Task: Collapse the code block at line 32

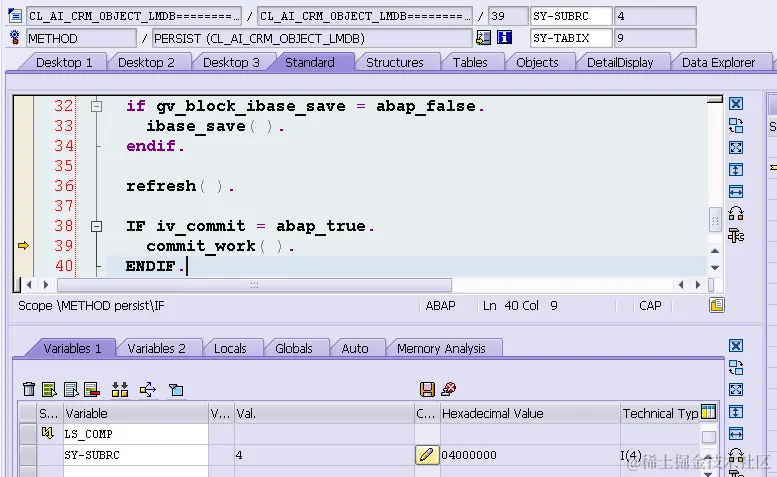Action: [97, 106]
